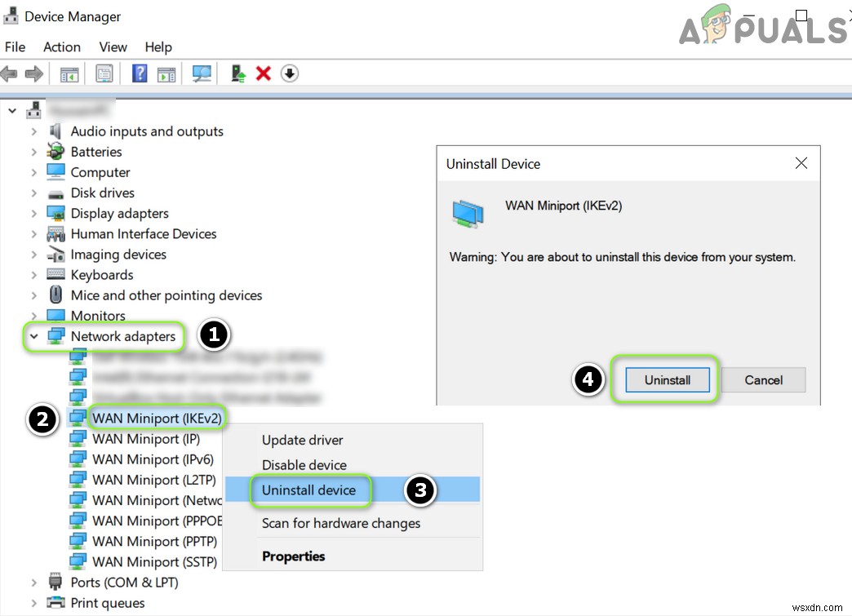
Task: Click the Ports (COM & LPT) icon
Action: coord(55,582)
